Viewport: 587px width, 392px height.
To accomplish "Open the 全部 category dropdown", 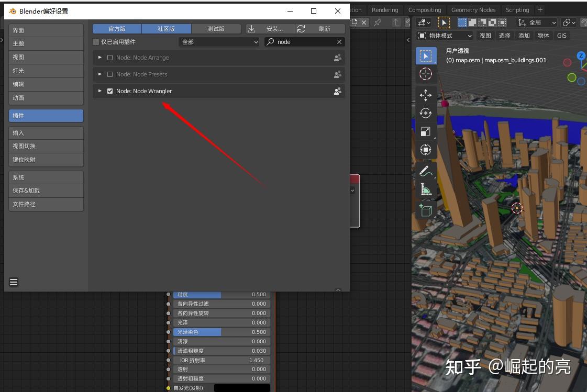I will tap(219, 41).
